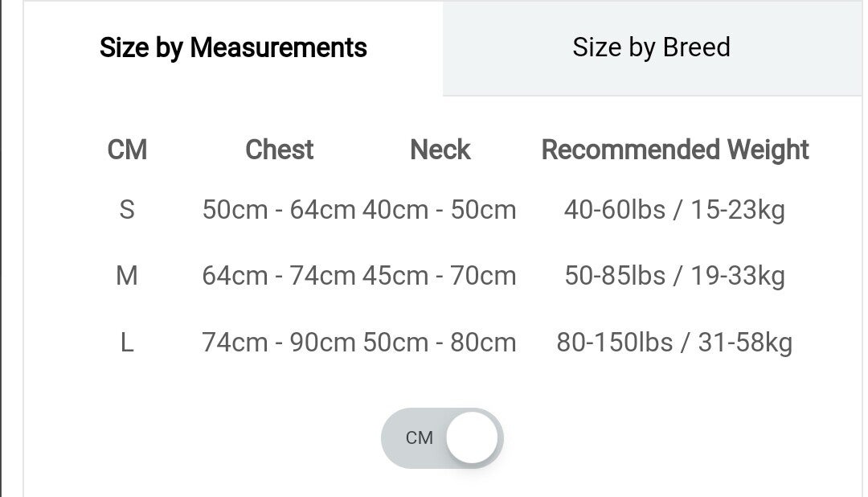Click the 50-85lbs / 19-33kg weight cell
This screenshot has width=868, height=497.
pos(674,277)
